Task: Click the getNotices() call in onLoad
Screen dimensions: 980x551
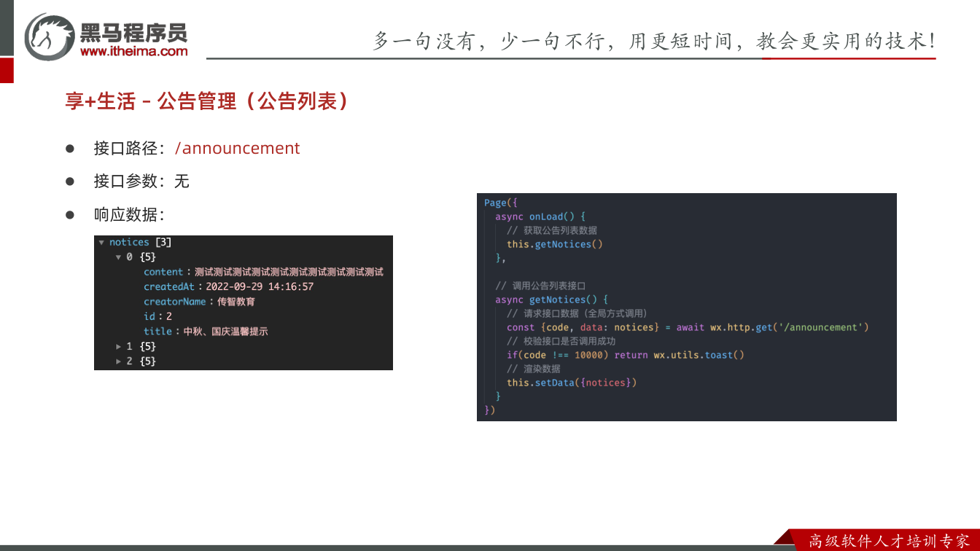Action: 555,244
